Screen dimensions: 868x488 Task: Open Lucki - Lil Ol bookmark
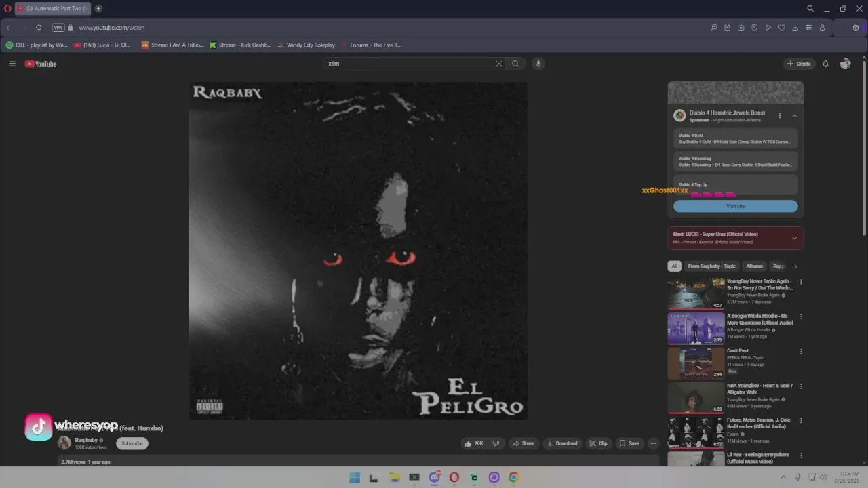[x=102, y=45]
